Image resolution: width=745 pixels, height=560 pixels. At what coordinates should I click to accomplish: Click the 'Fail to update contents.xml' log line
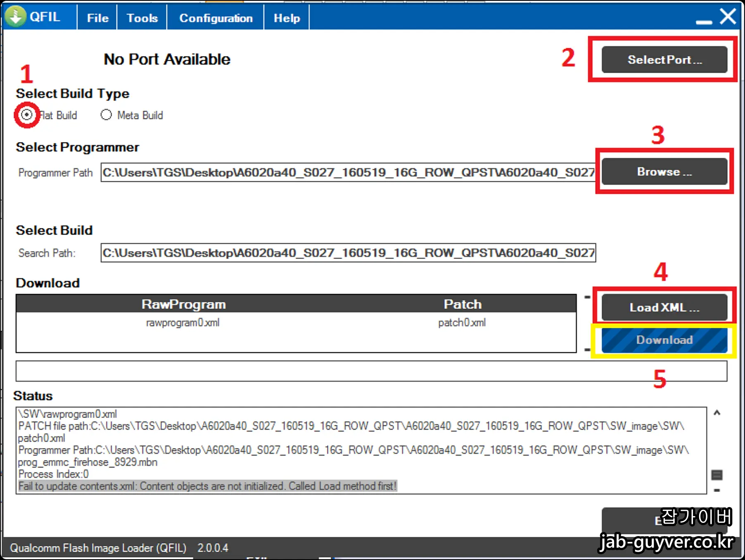(x=207, y=486)
